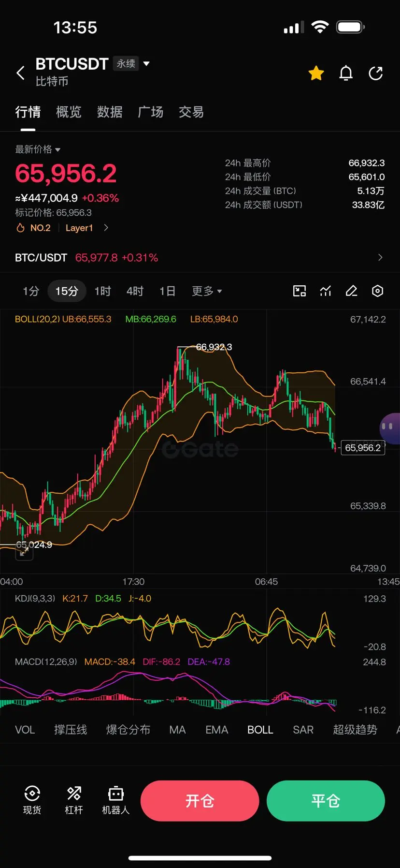Select the 4时 timeframe

[x=135, y=291]
